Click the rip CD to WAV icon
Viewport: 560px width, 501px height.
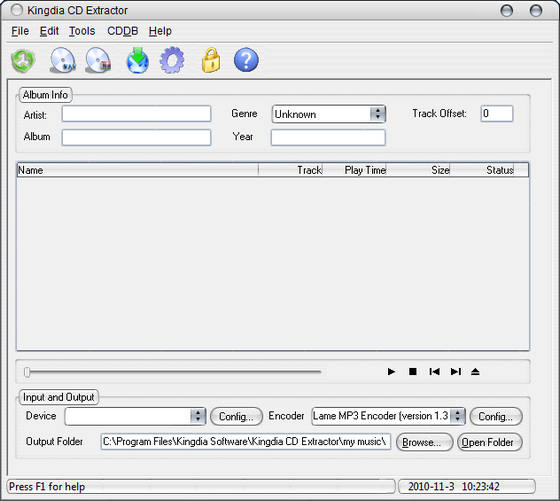62,61
